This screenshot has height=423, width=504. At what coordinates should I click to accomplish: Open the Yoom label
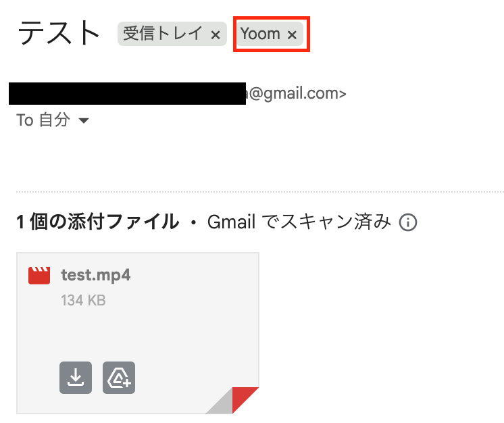point(260,34)
